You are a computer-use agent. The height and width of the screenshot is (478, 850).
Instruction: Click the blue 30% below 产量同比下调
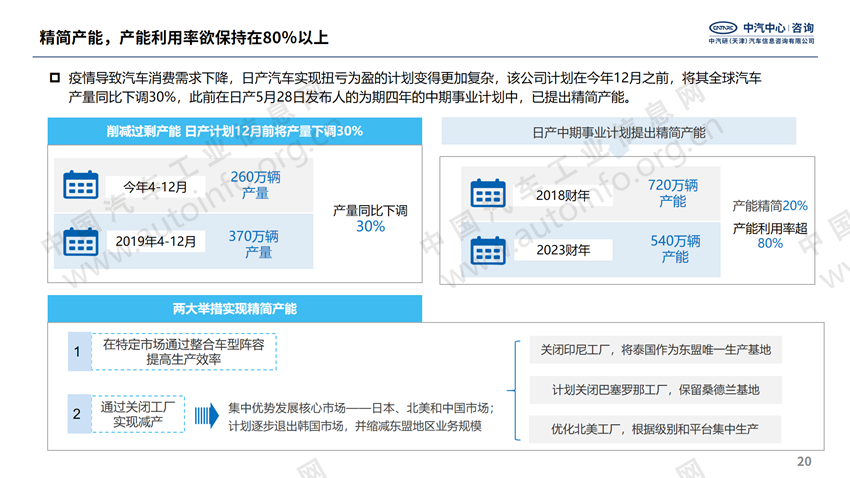[x=370, y=227]
